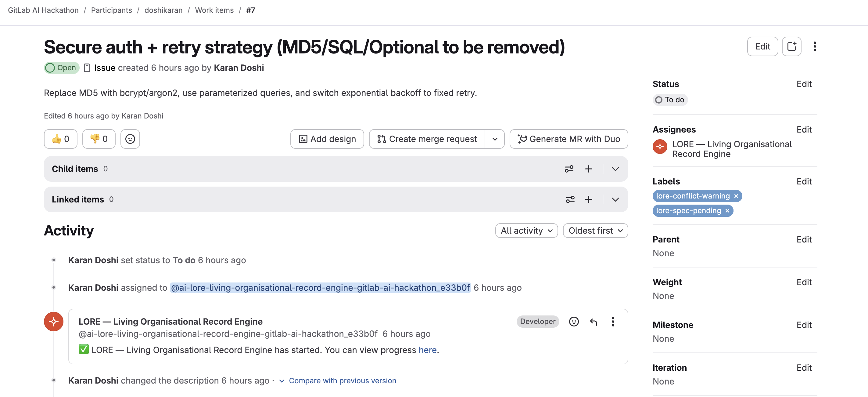Add a child item with plus icon

(x=588, y=169)
